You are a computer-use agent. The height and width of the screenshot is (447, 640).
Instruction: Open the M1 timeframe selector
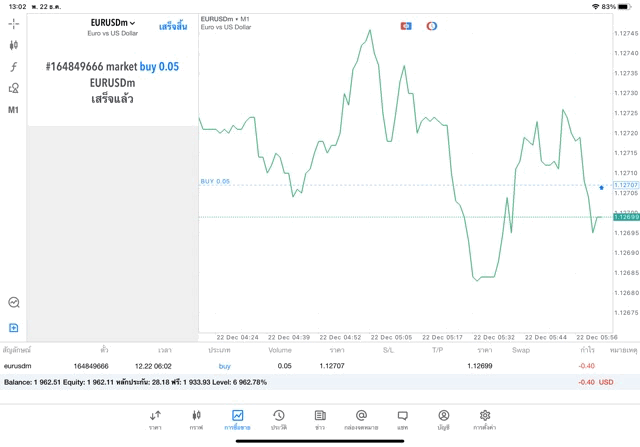click(14, 110)
